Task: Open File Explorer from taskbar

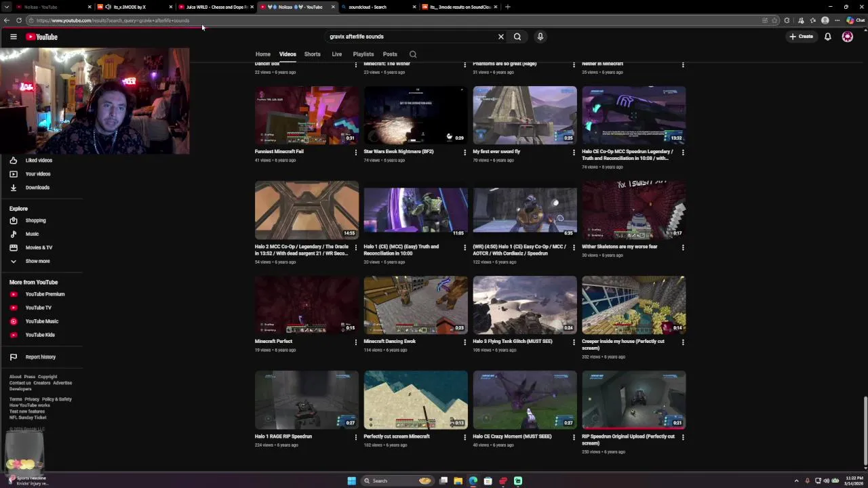Action: pyautogui.click(x=458, y=481)
